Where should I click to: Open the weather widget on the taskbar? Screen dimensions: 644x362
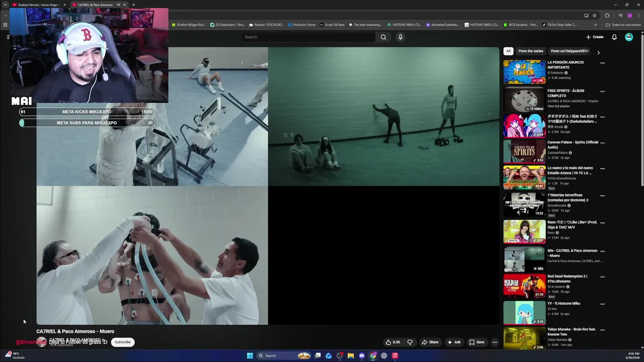16,355
